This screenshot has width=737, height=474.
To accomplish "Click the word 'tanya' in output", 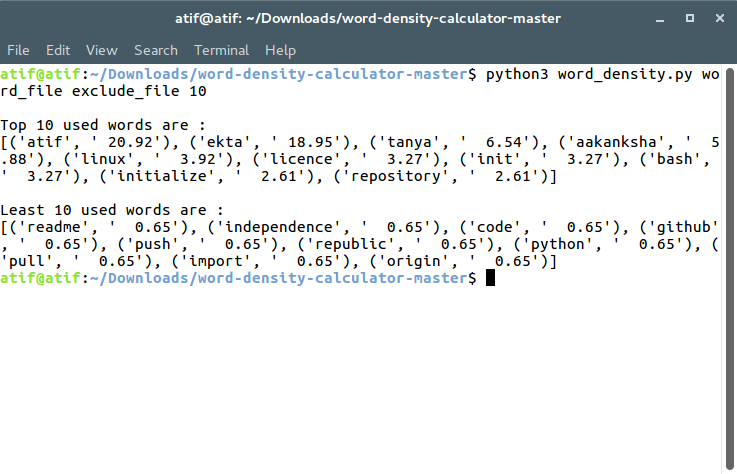I will click(409, 142).
